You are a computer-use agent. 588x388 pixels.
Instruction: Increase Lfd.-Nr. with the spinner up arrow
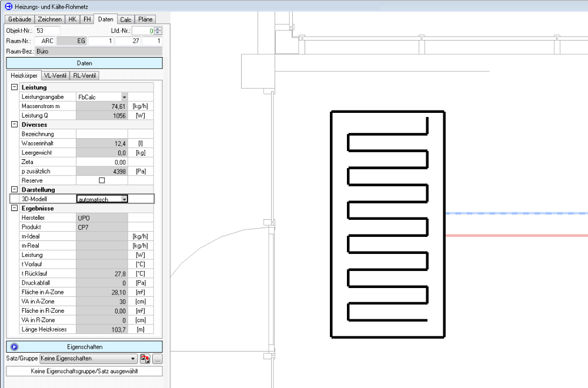[158, 28]
